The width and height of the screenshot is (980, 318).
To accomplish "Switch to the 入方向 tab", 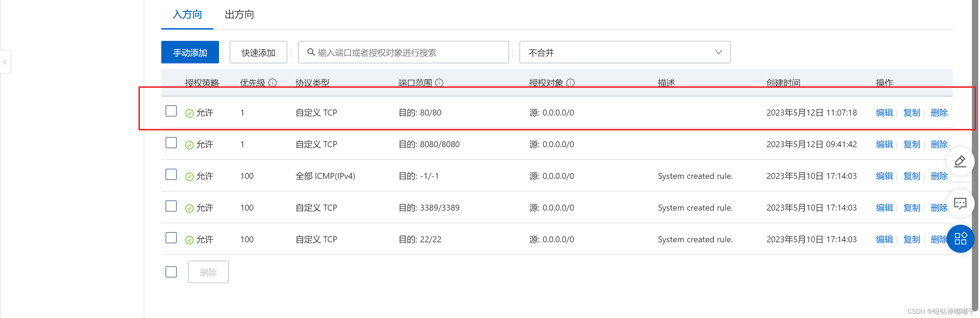I will pos(187,14).
